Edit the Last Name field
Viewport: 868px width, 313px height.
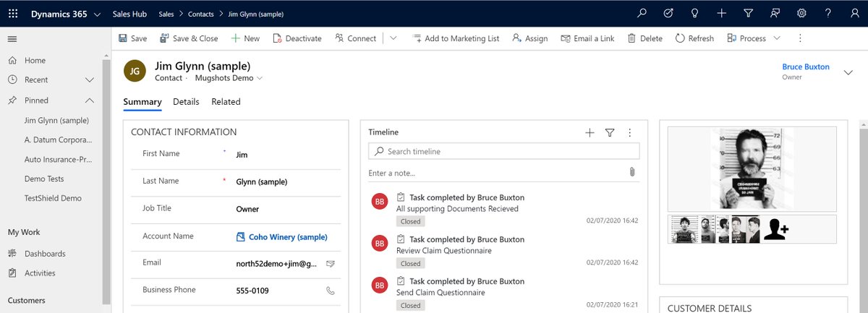point(285,182)
